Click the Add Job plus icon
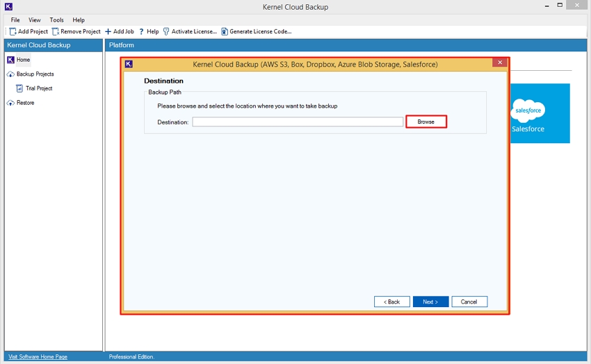591x364 pixels. [108, 32]
